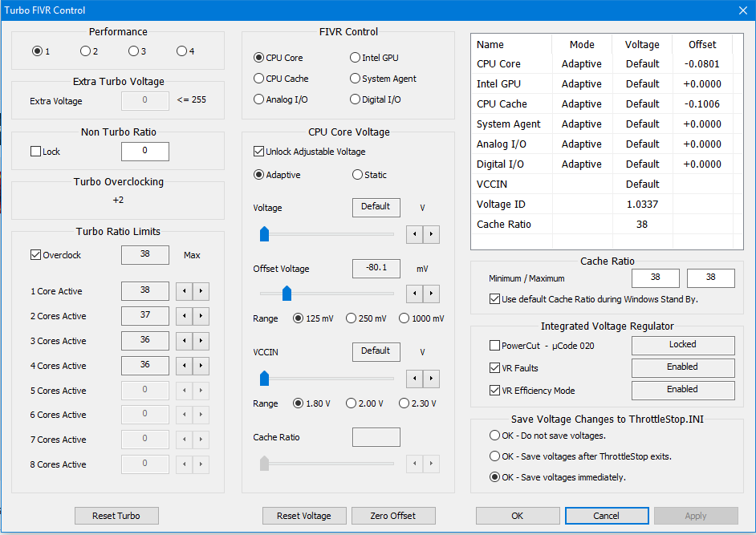The image size is (756, 535).
Task: Increase the 4 Cores Active ratio arrow
Action: pos(201,366)
